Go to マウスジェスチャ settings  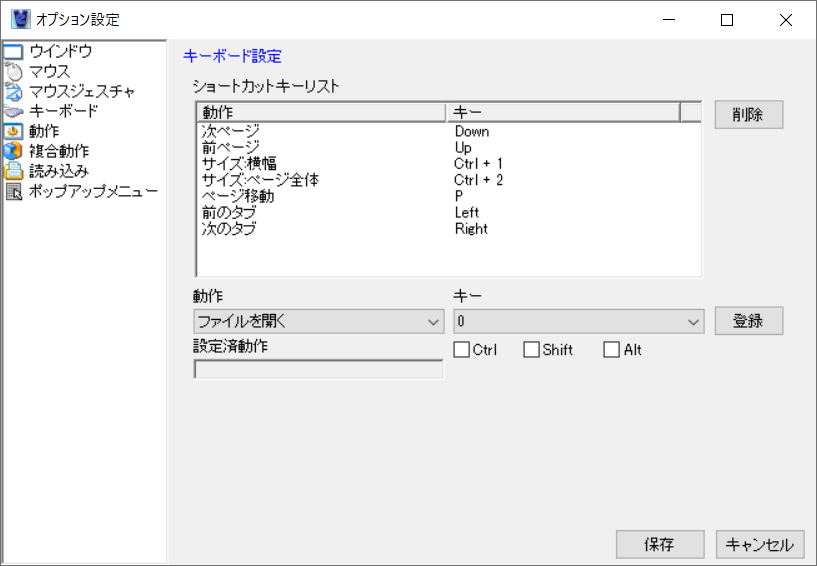[x=82, y=91]
